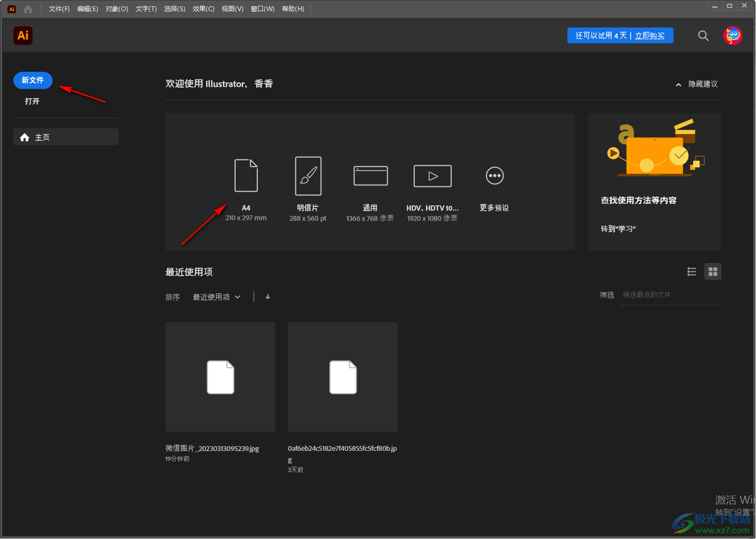Click the 打开 button
Image resolution: width=756 pixels, height=539 pixels.
tap(32, 101)
